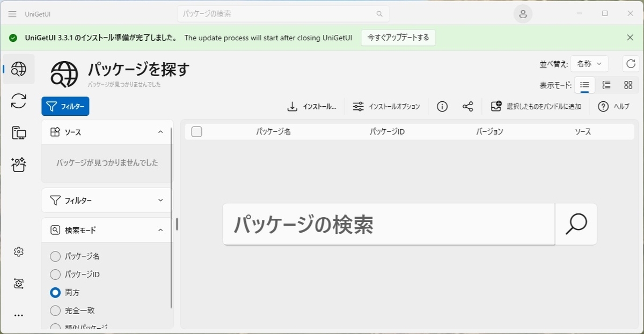Expand the フィルター section in sidebar
Viewport: 644px width, 334px height.
click(160, 200)
